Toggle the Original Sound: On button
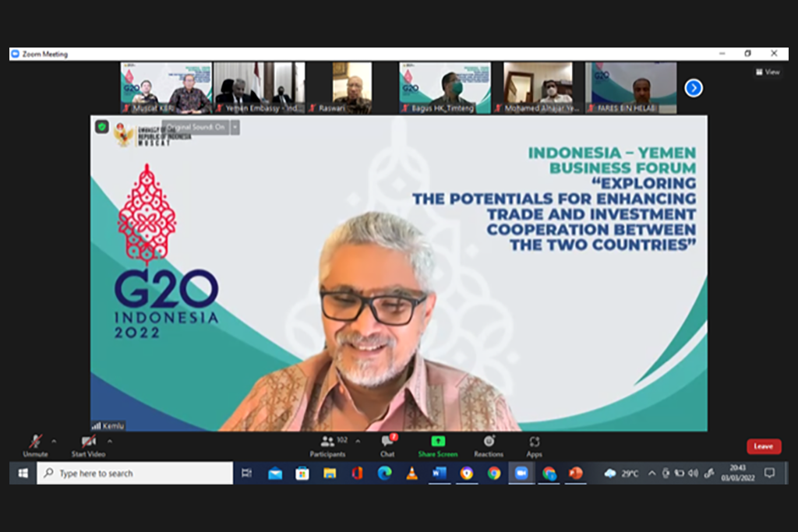This screenshot has height=532, width=798. pyautogui.click(x=196, y=127)
